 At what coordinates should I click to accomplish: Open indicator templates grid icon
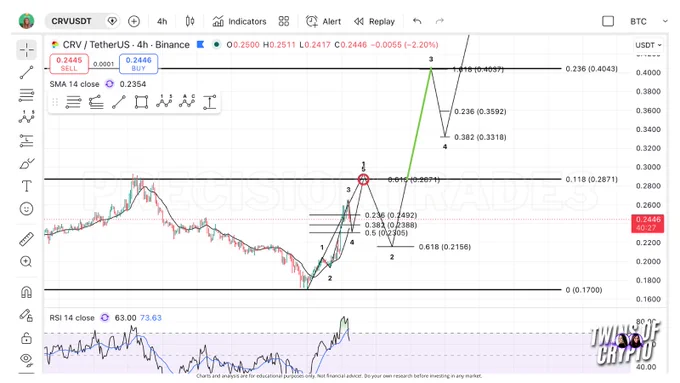[x=284, y=21]
